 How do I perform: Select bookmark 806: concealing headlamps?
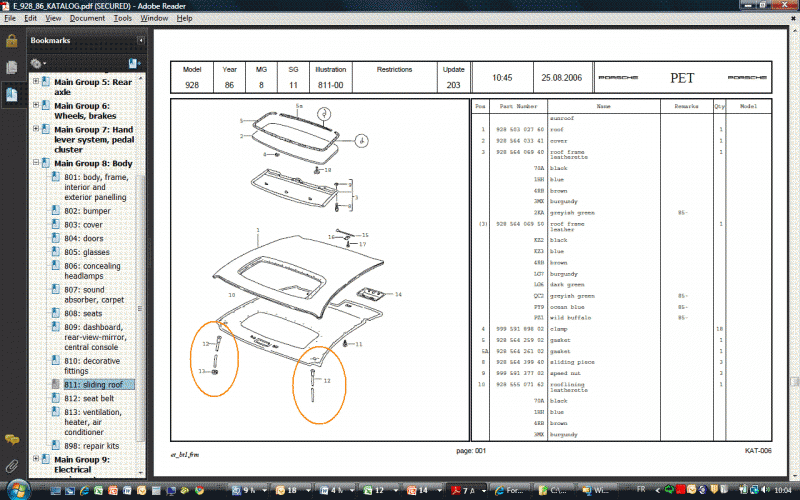[92, 271]
